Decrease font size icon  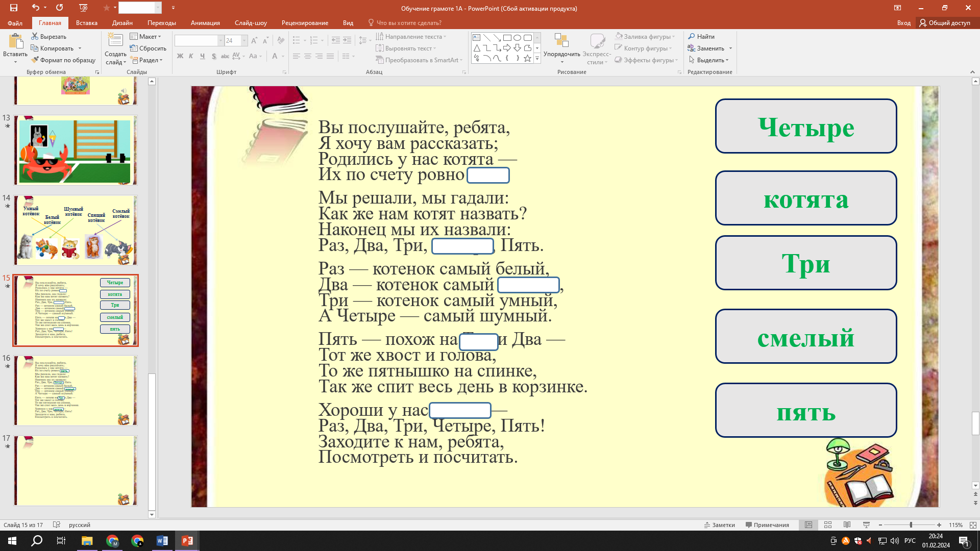tap(265, 41)
